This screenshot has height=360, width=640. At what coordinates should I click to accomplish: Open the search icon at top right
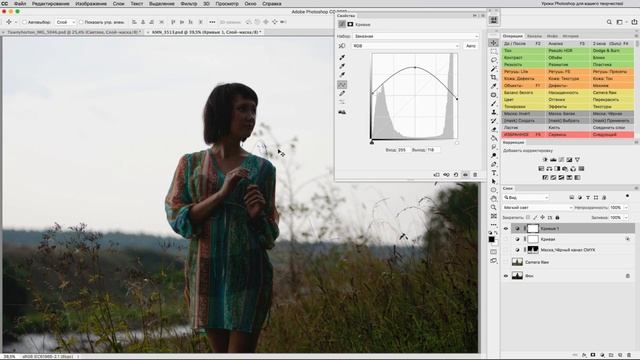pos(609,22)
